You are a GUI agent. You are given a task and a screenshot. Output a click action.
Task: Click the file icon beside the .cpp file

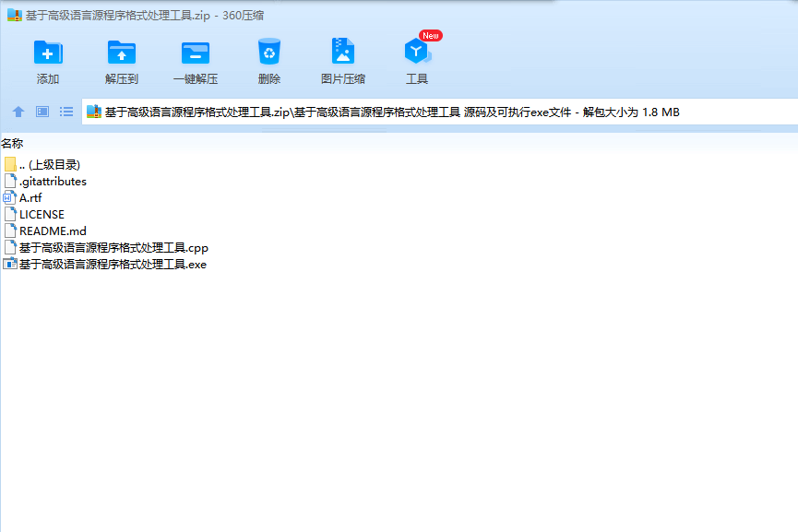click(10, 248)
